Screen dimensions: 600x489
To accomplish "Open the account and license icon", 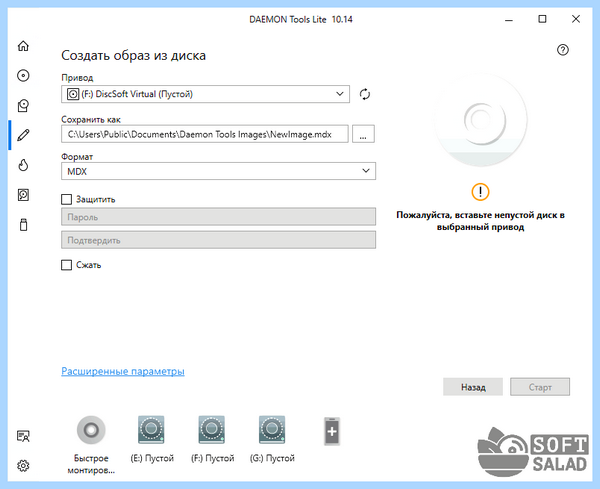I will click(x=23, y=436).
